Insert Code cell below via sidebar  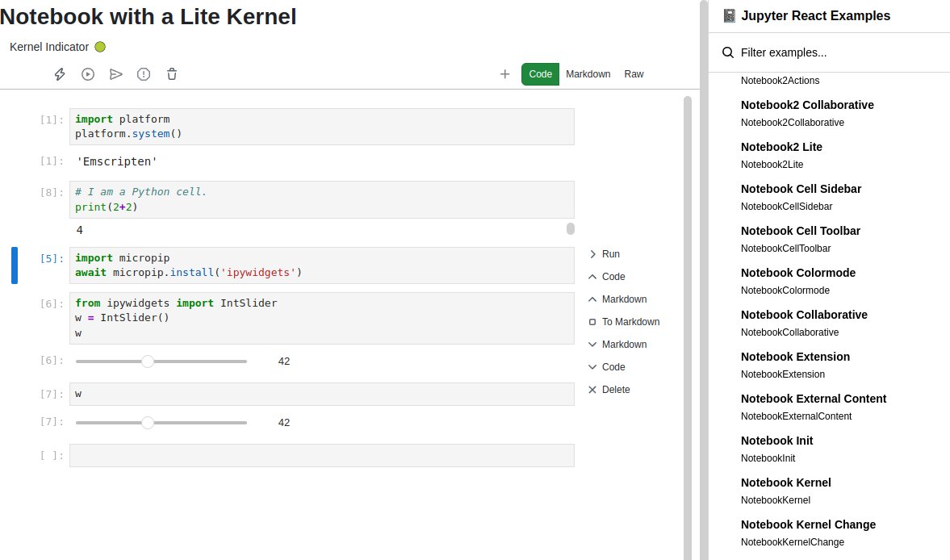(x=607, y=367)
